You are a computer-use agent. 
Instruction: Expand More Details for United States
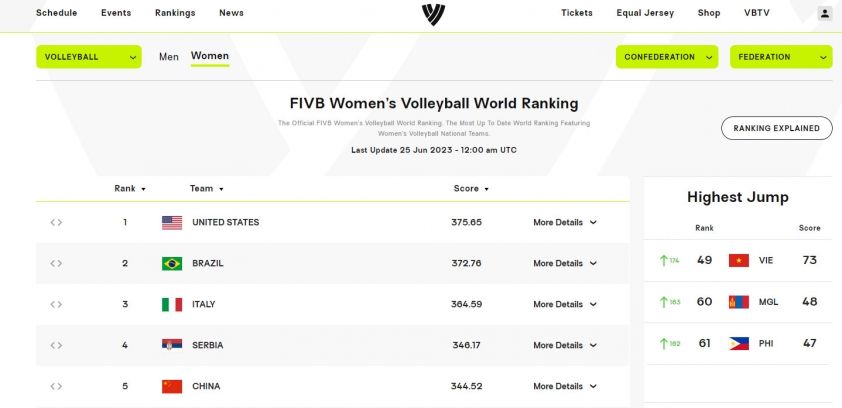click(565, 222)
